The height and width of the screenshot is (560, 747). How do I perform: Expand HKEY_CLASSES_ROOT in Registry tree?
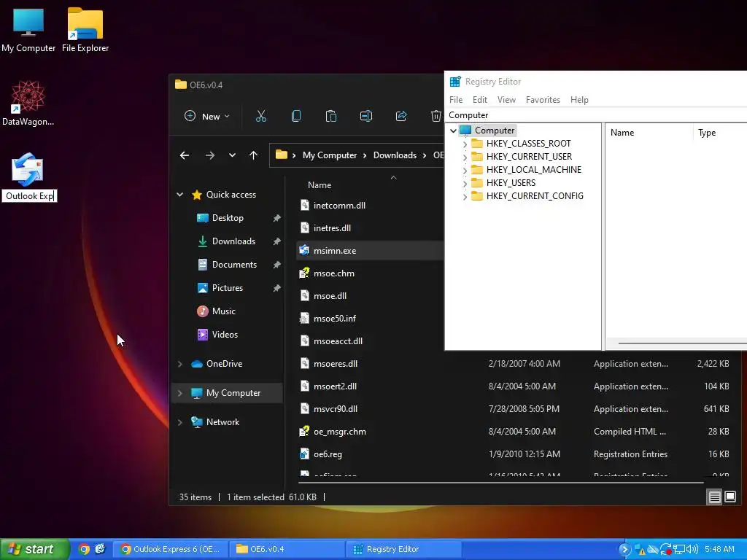pyautogui.click(x=465, y=144)
